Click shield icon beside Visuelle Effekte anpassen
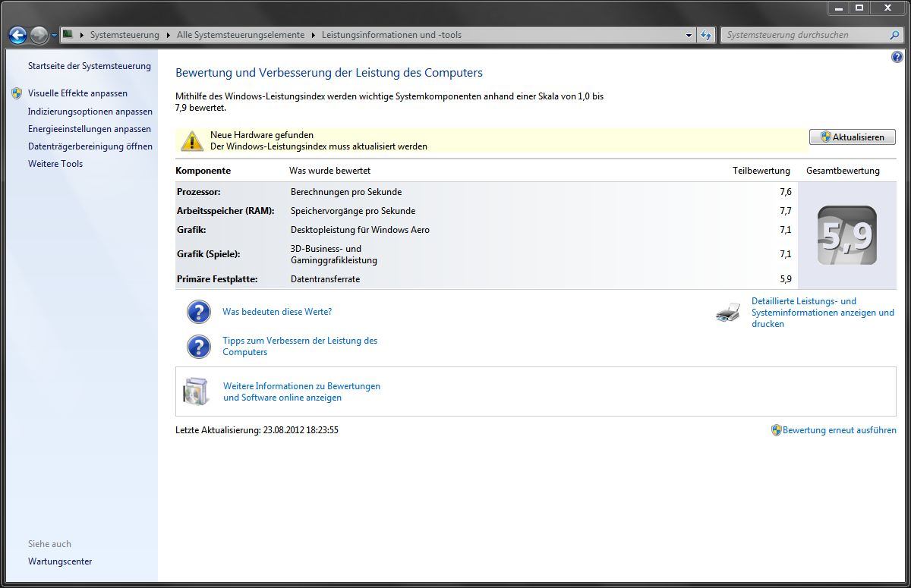 pyautogui.click(x=17, y=93)
